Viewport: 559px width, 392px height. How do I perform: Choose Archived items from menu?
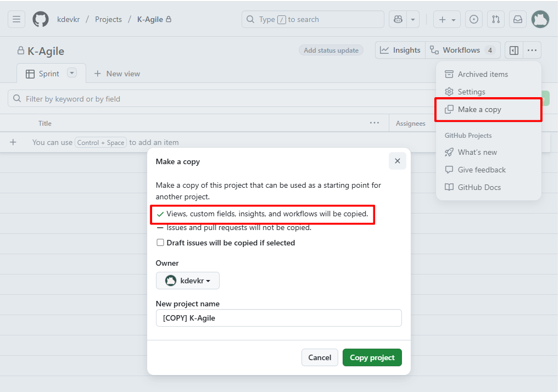[x=483, y=74]
